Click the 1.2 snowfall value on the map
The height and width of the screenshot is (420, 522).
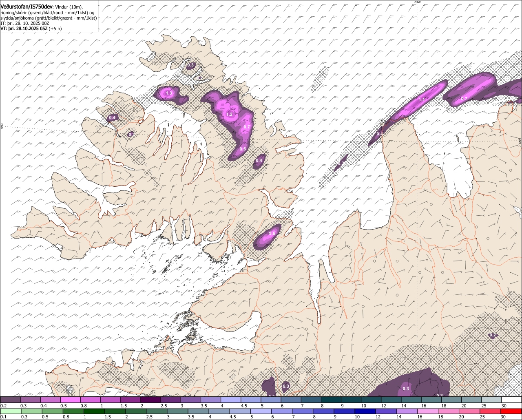[x=229, y=115]
